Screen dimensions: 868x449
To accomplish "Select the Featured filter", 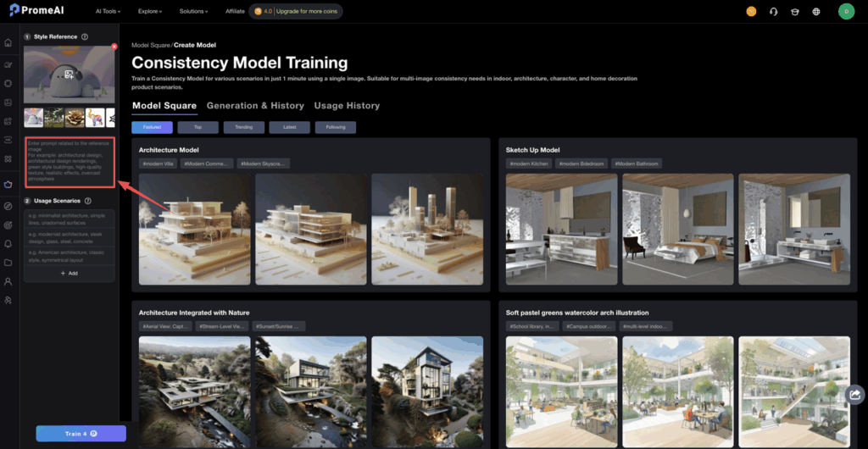I will click(x=153, y=127).
